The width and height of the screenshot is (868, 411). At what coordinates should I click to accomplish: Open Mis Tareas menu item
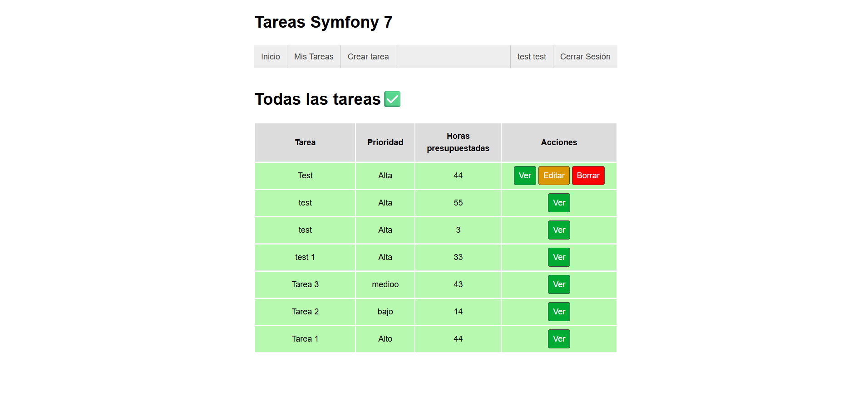[314, 57]
